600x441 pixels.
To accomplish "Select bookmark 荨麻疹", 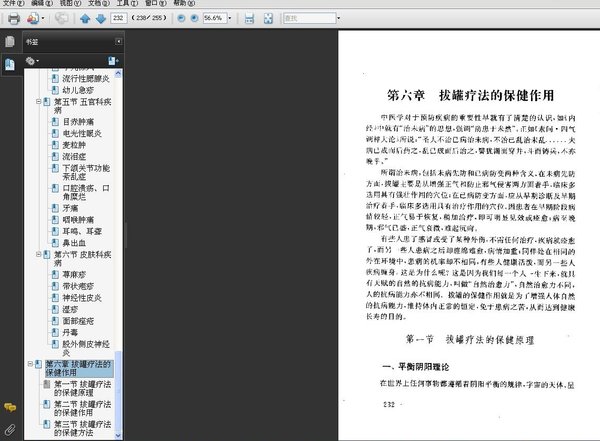I will (x=74, y=274).
